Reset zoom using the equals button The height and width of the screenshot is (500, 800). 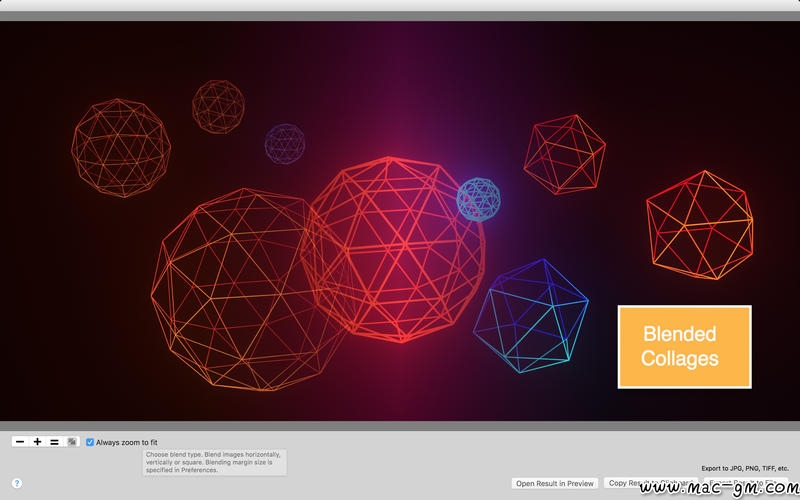(x=55, y=442)
